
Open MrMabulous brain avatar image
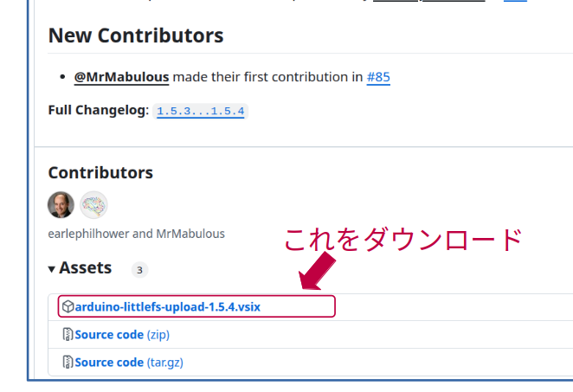point(93,204)
